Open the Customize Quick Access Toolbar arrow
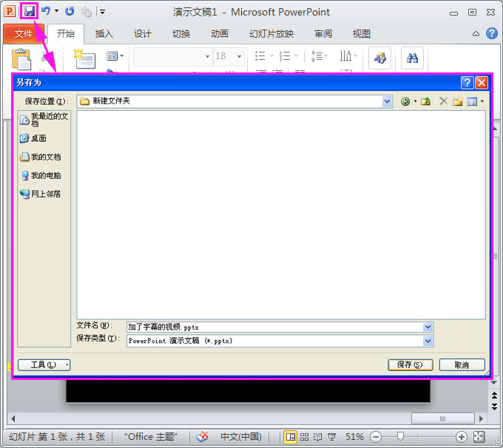 [102, 12]
